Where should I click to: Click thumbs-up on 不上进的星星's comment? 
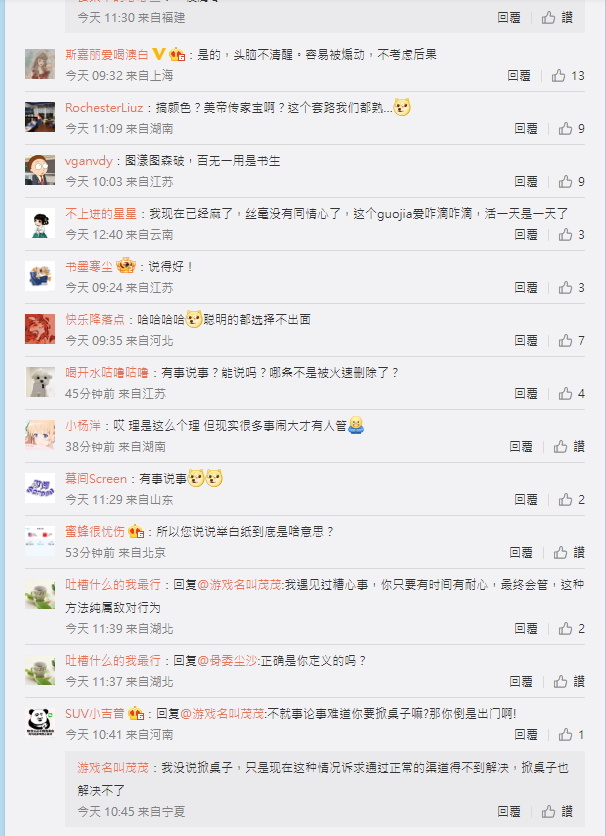(571, 235)
